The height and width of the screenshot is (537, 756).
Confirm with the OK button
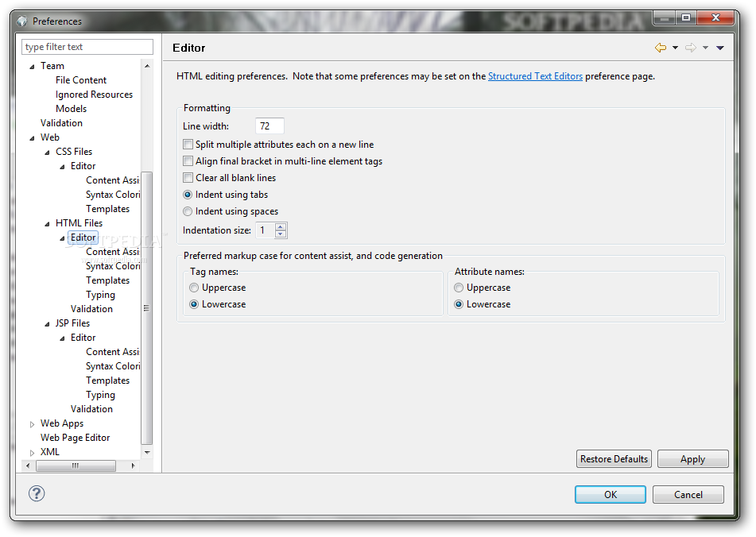point(611,495)
